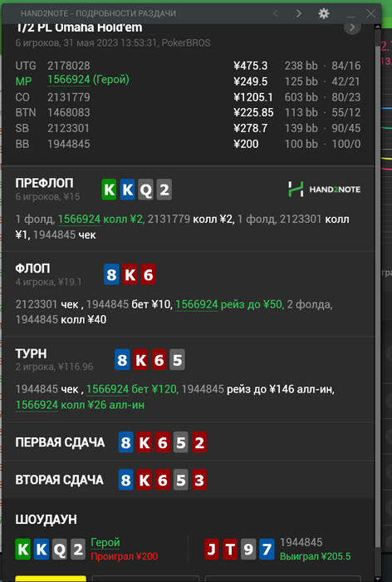Click the 'Проиграл ¥200' result text

click(x=125, y=556)
